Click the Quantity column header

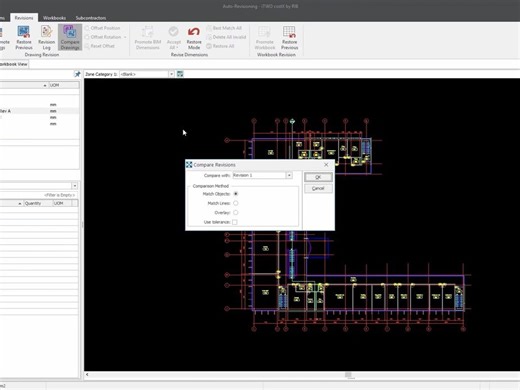click(x=38, y=203)
